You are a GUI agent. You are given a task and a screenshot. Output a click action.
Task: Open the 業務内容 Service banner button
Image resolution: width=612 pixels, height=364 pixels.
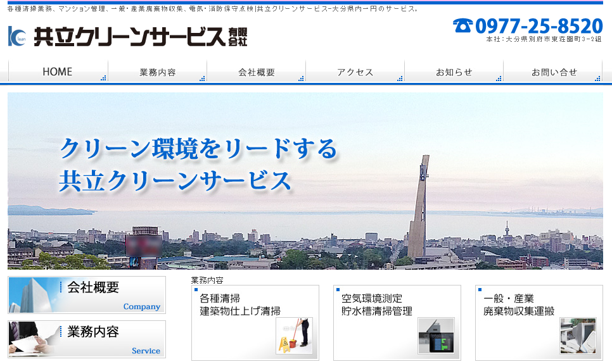(87, 339)
